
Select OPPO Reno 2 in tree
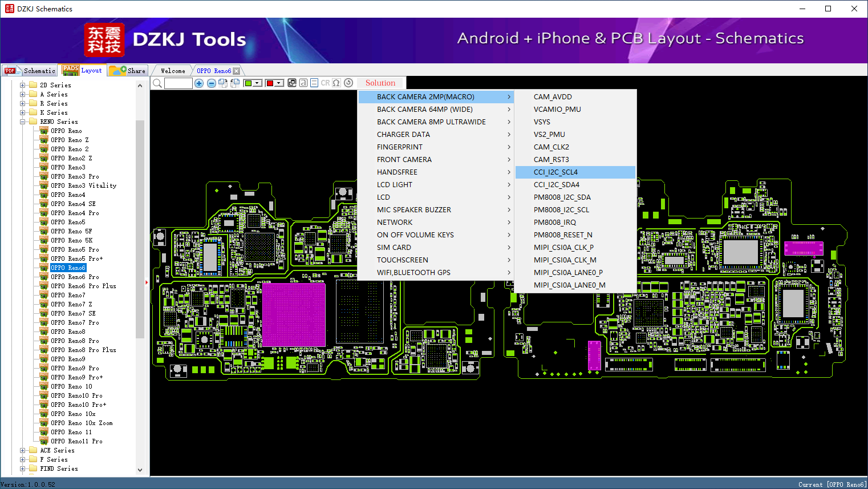70,149
